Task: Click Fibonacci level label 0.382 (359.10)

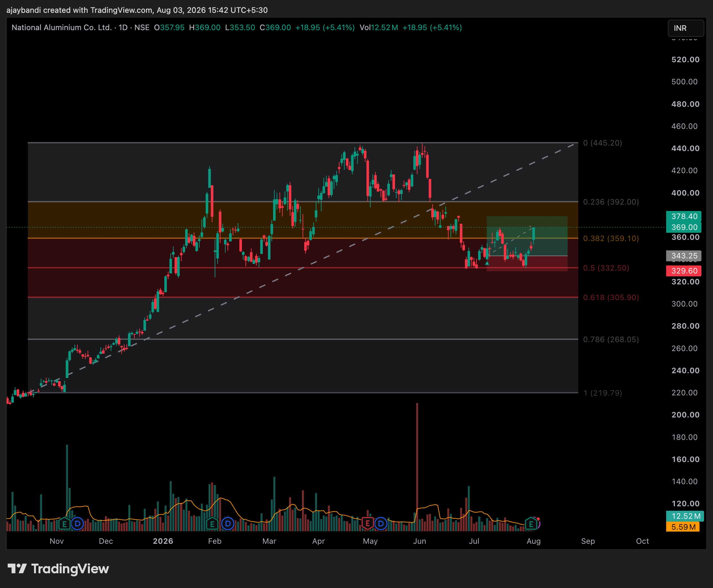Action: point(611,239)
